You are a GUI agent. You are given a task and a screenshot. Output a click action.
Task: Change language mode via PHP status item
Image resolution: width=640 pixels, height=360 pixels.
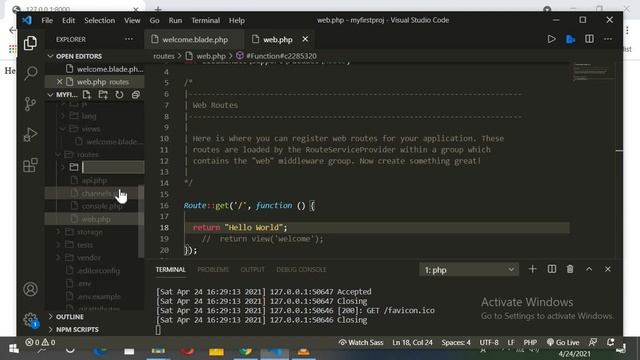[x=530, y=342]
